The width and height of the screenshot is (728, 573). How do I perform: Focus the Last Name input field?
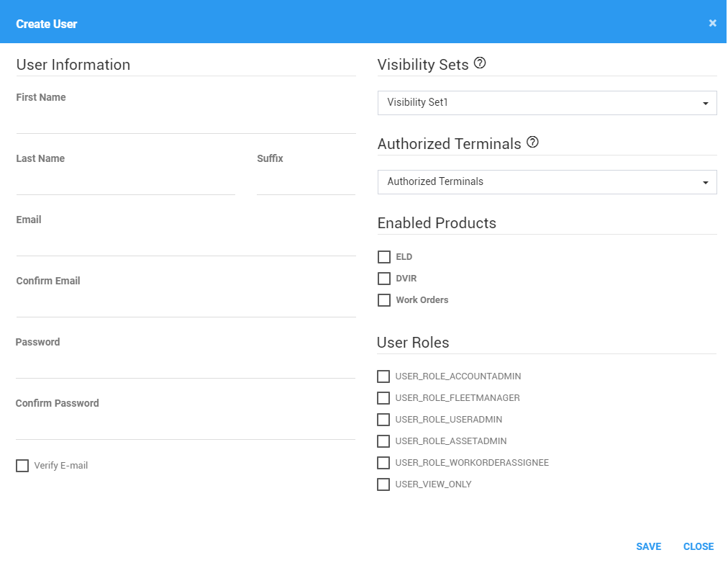125,183
